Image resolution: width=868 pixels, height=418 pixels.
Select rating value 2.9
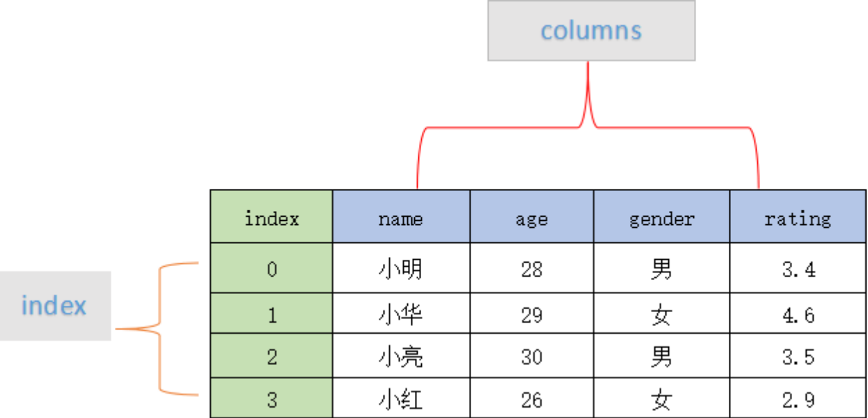[x=798, y=398]
